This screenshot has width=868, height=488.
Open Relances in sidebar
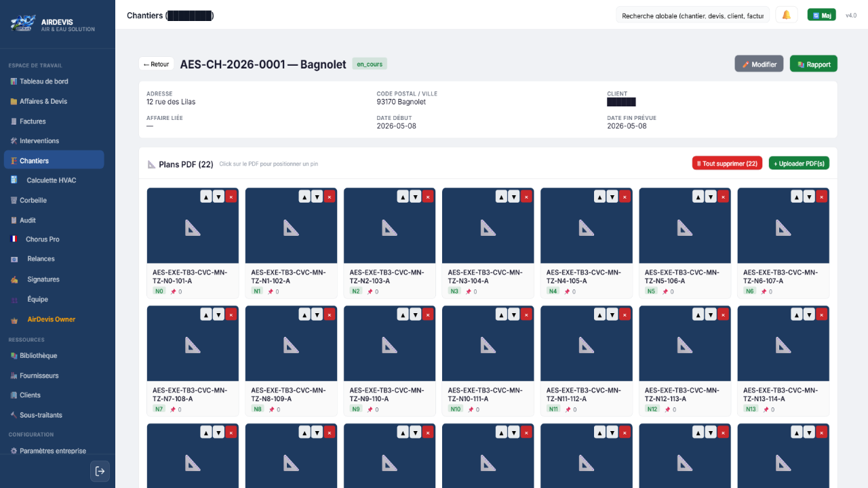[x=54, y=259]
